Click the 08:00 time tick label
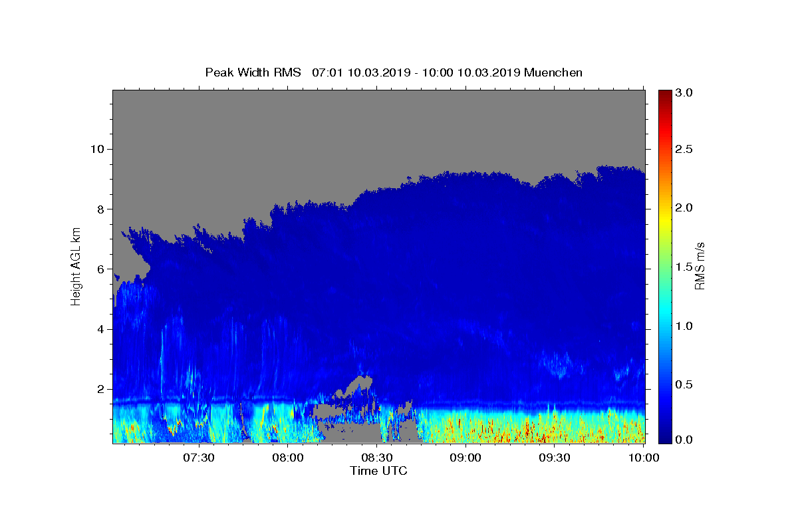Screen dimensions: 798x532 coord(288,458)
